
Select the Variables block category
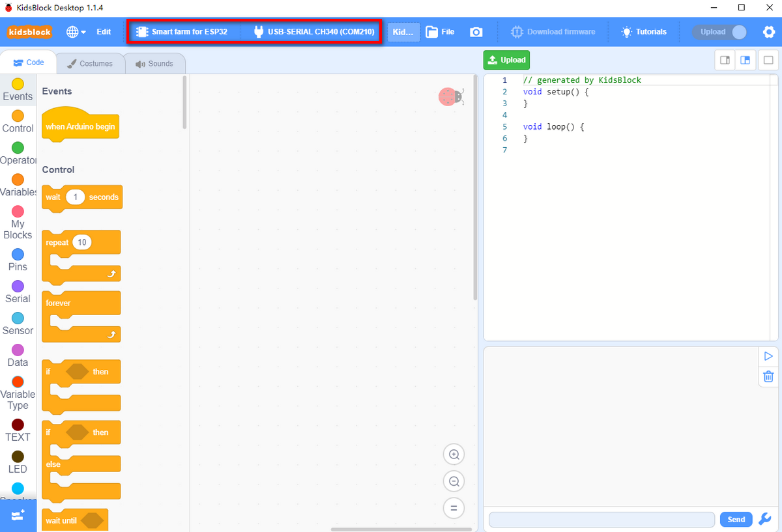[x=18, y=186]
